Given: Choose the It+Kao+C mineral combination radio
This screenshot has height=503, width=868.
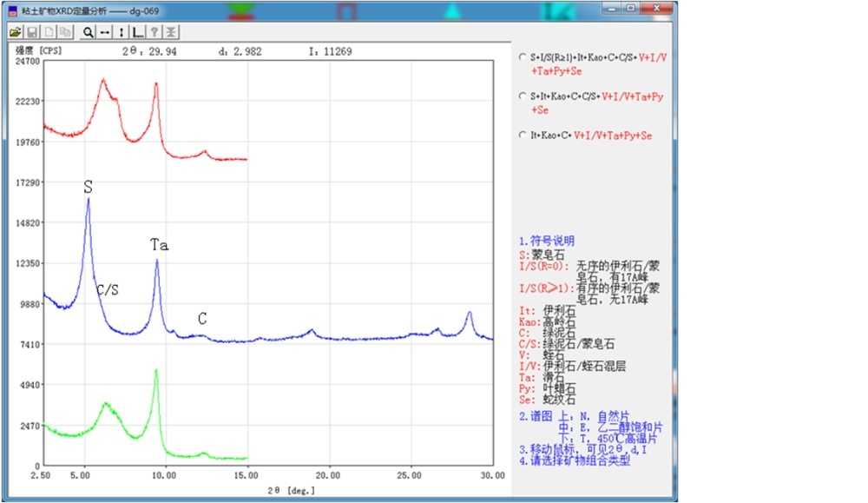Looking at the screenshot, I should pyautogui.click(x=522, y=136).
